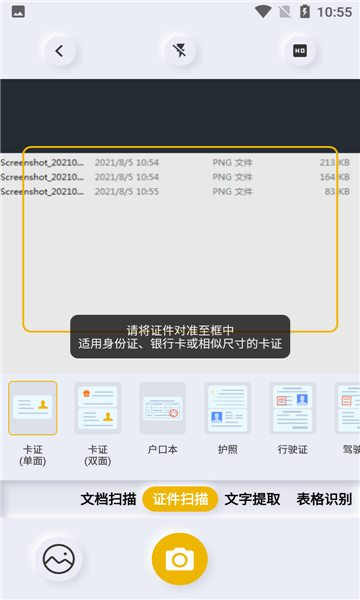This screenshot has width=360, height=600.
Task: Tap the battery charging icon
Action: tap(305, 12)
